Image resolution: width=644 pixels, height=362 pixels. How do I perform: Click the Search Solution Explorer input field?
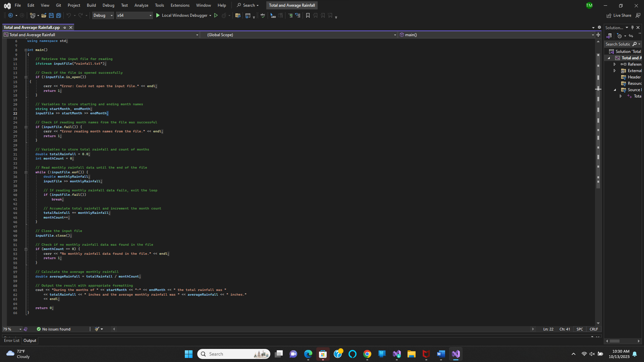[x=618, y=44]
